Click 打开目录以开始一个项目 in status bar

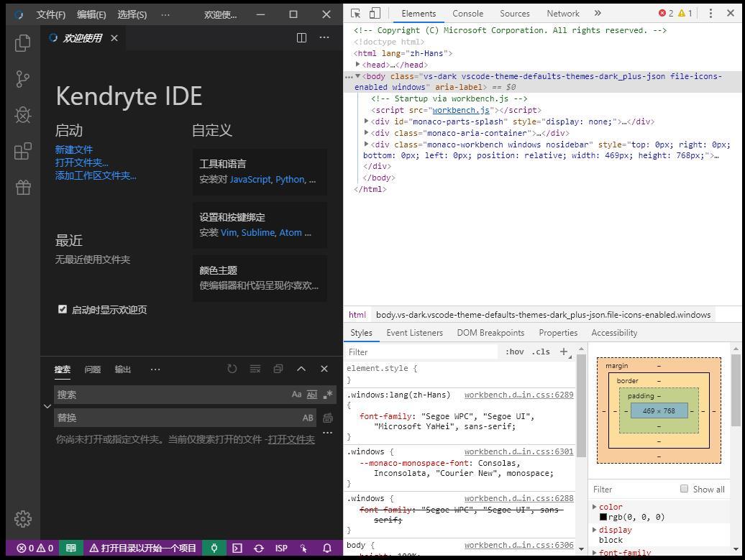pos(143,548)
